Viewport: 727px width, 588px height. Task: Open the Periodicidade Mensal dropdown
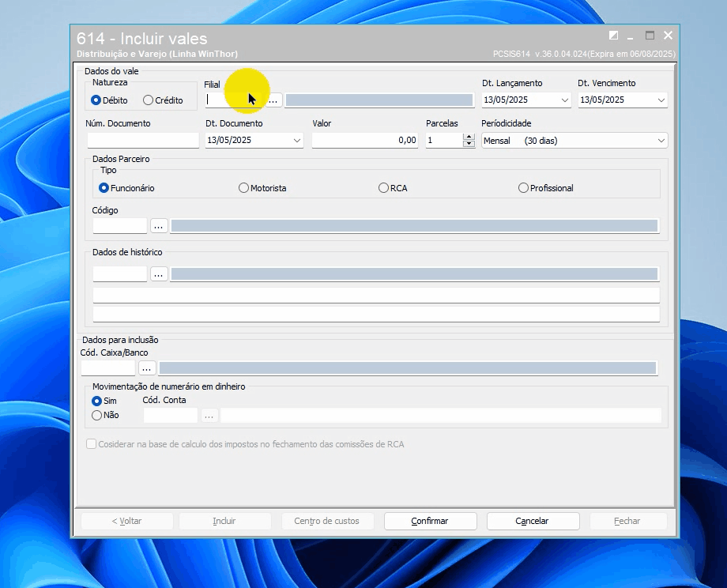point(574,141)
